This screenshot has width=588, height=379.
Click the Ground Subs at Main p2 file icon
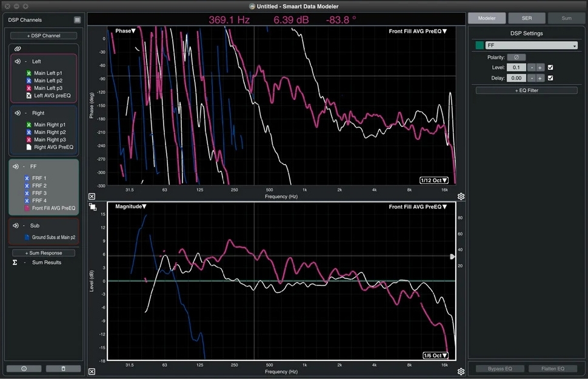[27, 237]
